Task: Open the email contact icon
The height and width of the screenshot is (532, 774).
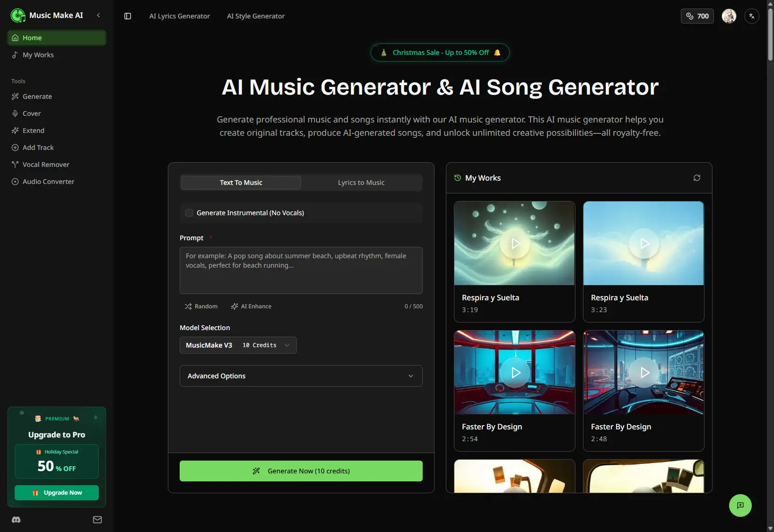Action: pos(97,519)
